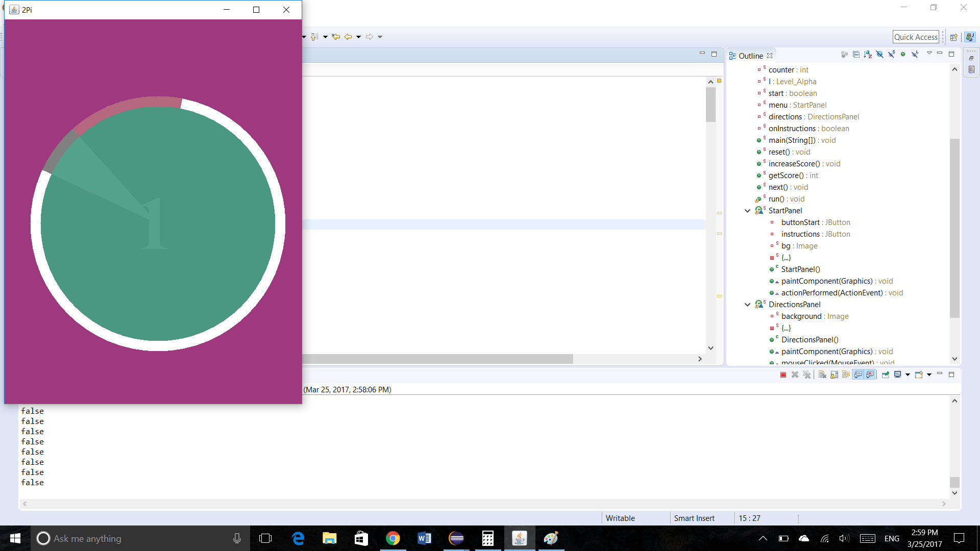
Task: Toggle Show Console When Standard Out Changes
Action: 859,375
